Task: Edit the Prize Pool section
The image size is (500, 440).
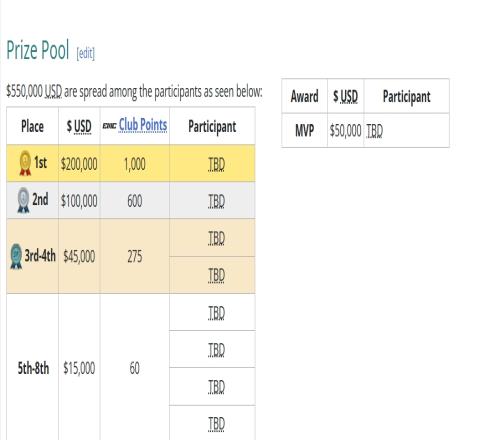Action: 86,53
